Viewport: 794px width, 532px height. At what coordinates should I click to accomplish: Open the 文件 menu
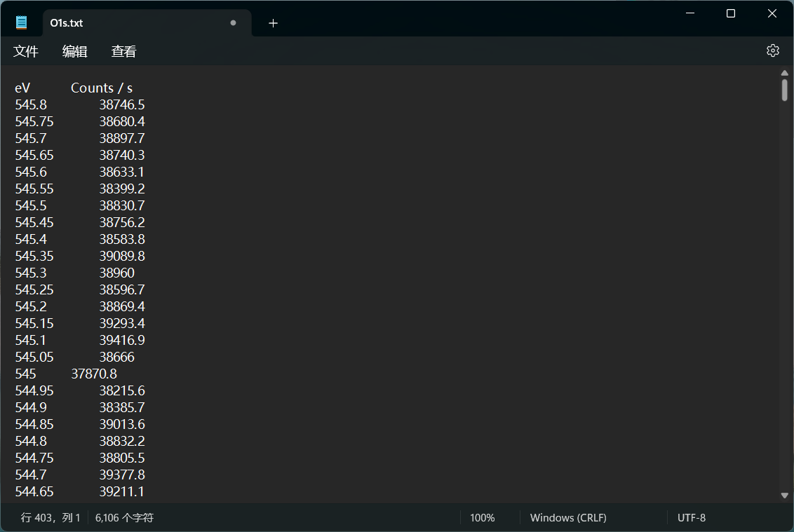(26, 51)
